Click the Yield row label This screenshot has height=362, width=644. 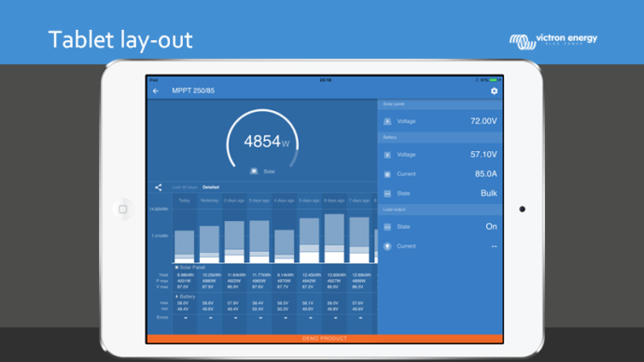163,275
